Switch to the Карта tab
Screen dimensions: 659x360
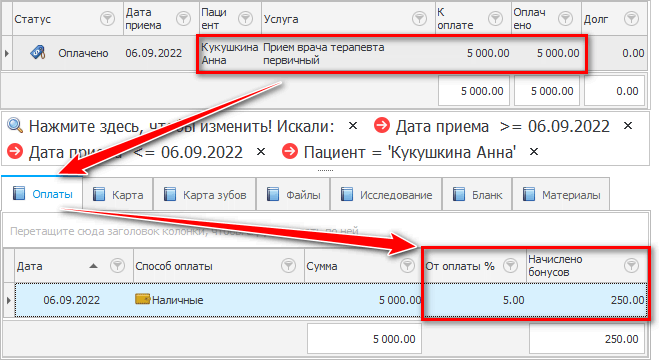click(118, 195)
